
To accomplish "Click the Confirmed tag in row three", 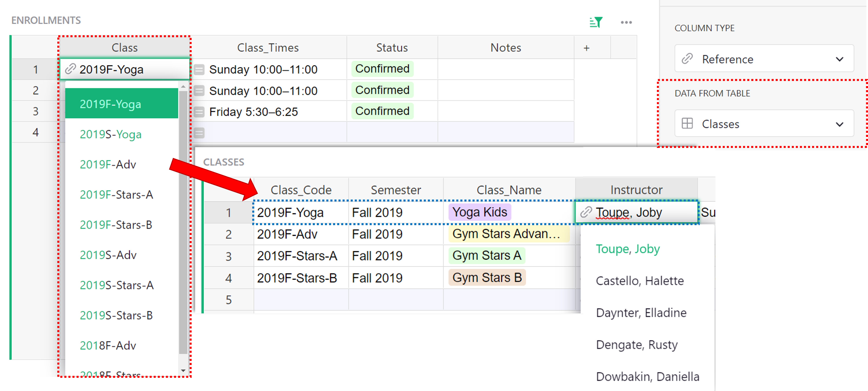I will coord(382,111).
